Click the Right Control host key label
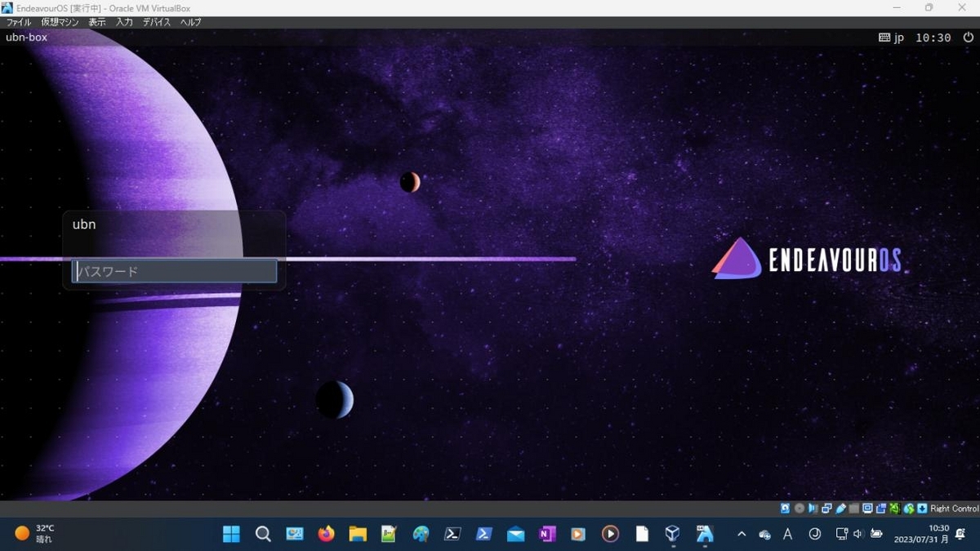Image resolution: width=980 pixels, height=551 pixels. pyautogui.click(x=954, y=508)
